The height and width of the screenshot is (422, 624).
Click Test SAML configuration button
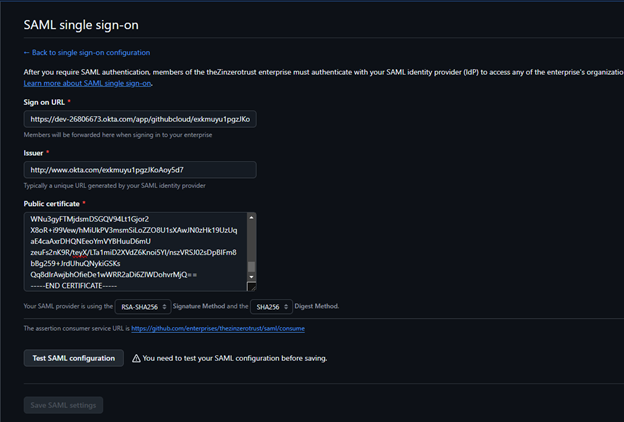[74, 358]
